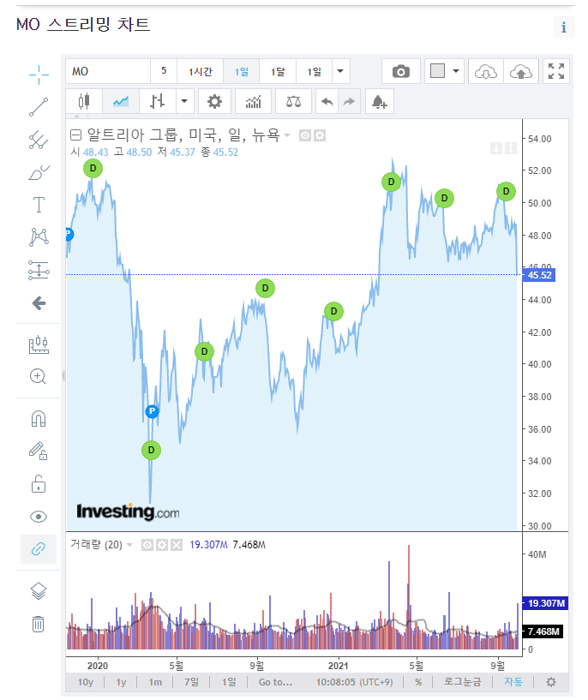Screen dimensions: 588x700
Task: Open timezone menu 10:08:05 (UTC+9)
Action: [355, 682]
